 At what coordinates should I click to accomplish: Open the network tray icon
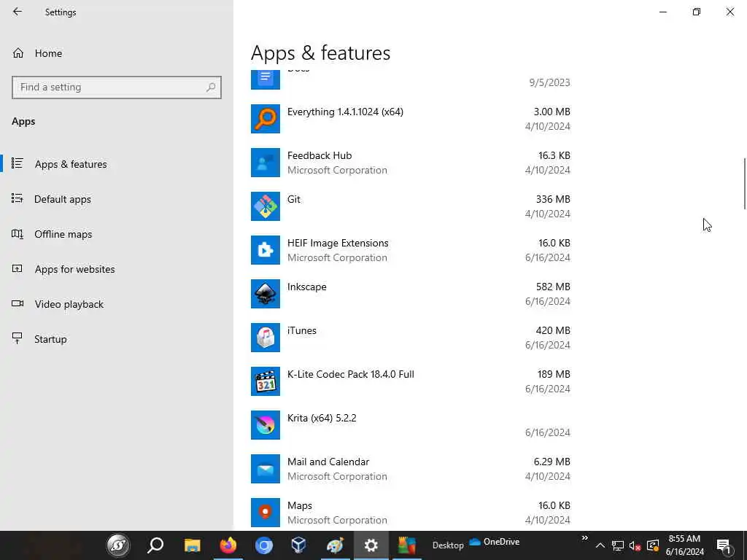(x=617, y=545)
